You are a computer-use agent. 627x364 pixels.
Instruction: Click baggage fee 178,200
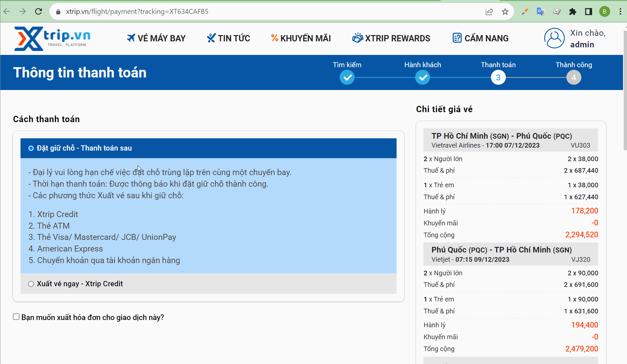click(585, 211)
